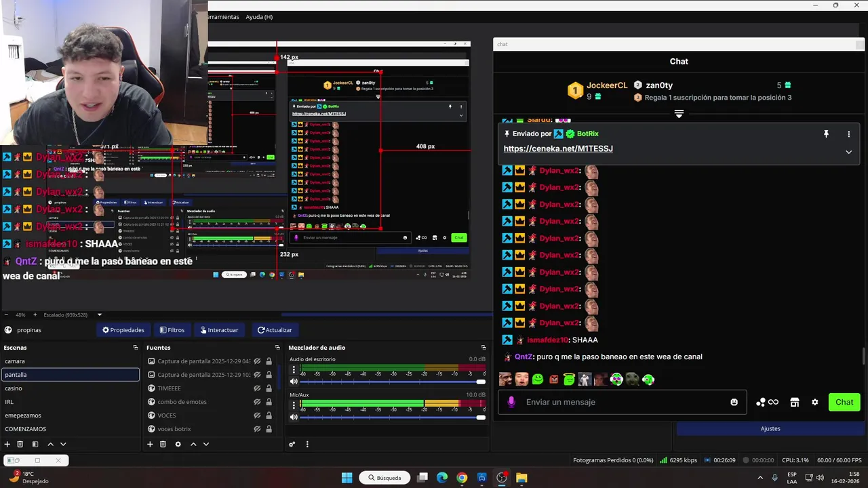Expand chat leaderboard collapse handle

pos(679,113)
